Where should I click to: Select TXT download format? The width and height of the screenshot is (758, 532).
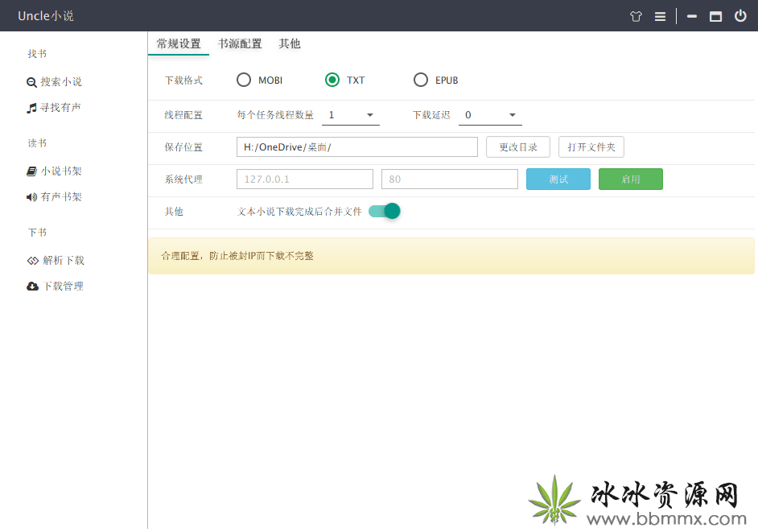pyautogui.click(x=344, y=80)
